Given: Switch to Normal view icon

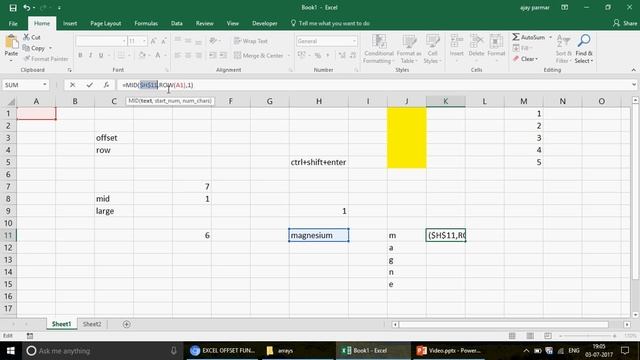Looking at the screenshot, I should (x=512, y=336).
